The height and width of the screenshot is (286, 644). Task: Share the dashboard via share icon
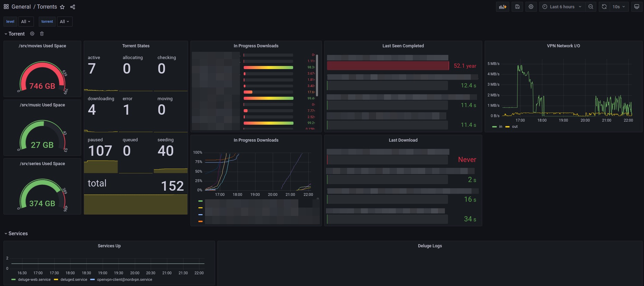coord(73,7)
